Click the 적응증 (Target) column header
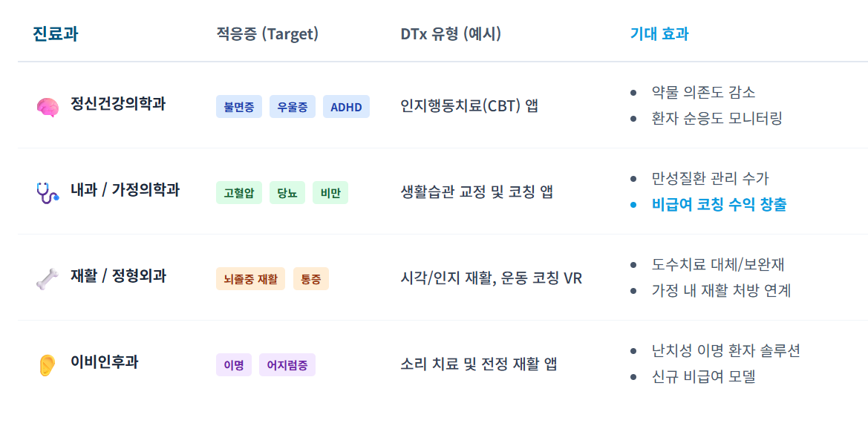 pyautogui.click(x=267, y=34)
